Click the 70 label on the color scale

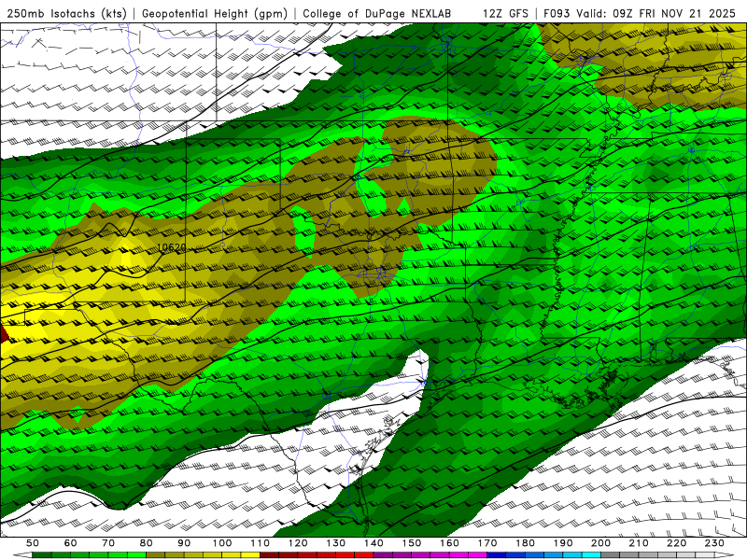point(108,543)
